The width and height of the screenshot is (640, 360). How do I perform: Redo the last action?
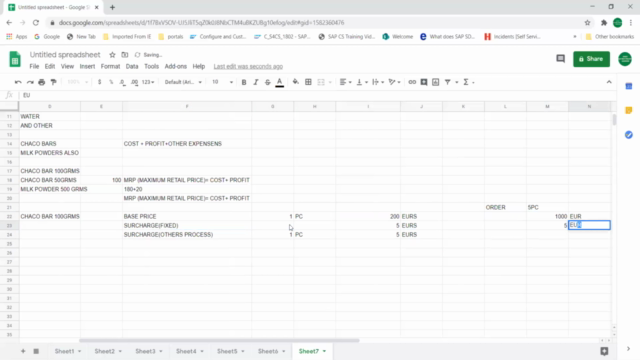30,82
